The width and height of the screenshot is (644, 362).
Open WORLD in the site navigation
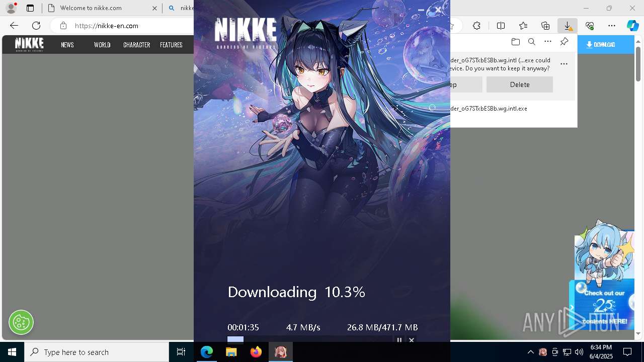[102, 45]
